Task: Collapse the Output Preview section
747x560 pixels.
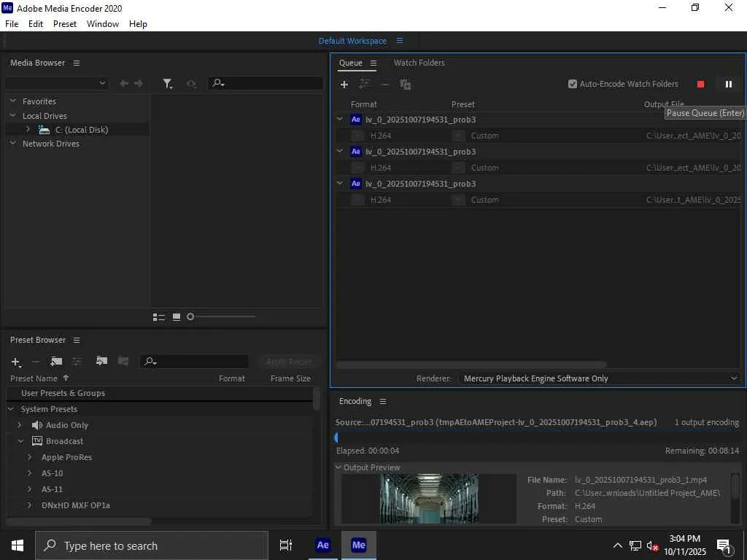Action: point(338,467)
